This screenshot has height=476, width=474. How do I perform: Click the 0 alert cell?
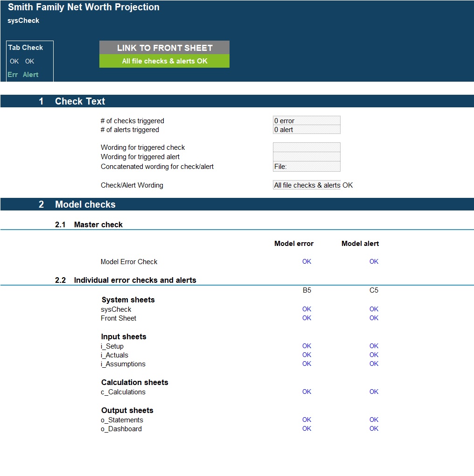(307, 130)
